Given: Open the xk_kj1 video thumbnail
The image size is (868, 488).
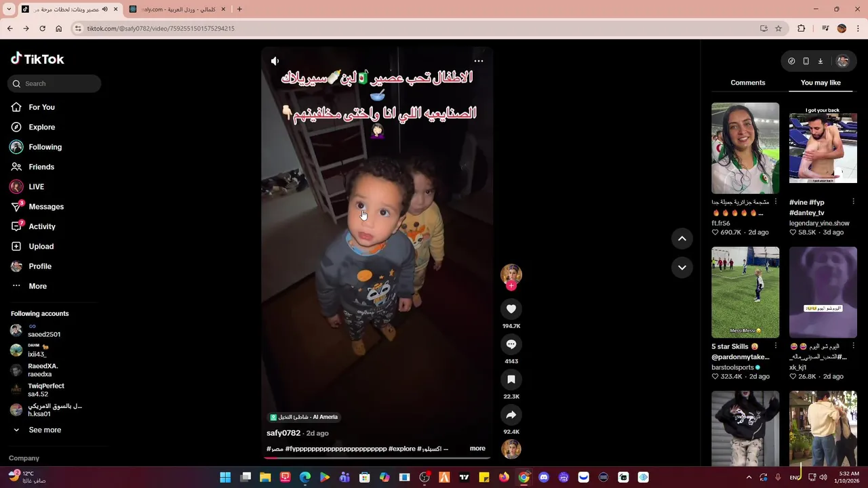Looking at the screenshot, I should point(823,292).
